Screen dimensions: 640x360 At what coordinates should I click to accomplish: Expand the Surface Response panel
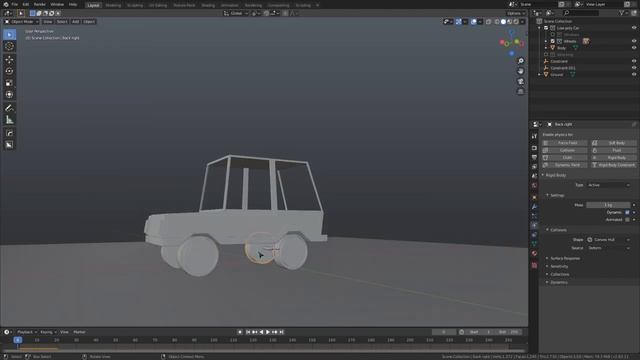tap(565, 258)
